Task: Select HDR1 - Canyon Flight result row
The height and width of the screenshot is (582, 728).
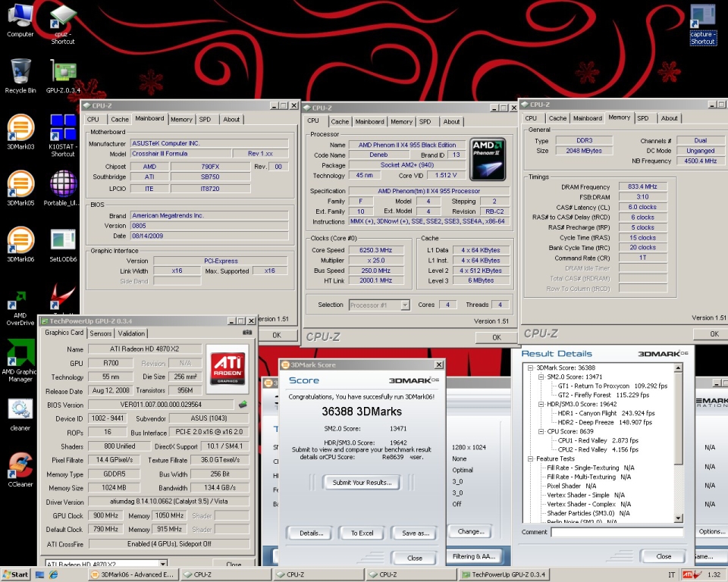Action: pyautogui.click(x=606, y=413)
